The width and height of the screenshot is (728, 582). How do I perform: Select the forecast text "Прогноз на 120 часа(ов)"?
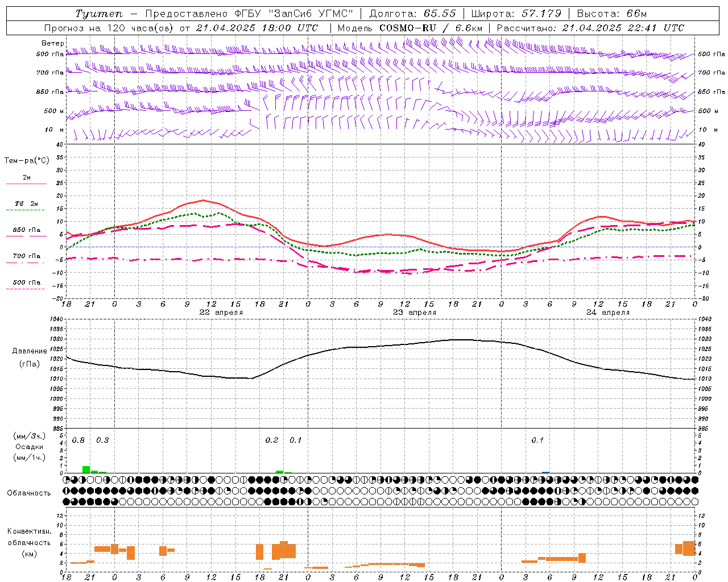click(x=109, y=28)
